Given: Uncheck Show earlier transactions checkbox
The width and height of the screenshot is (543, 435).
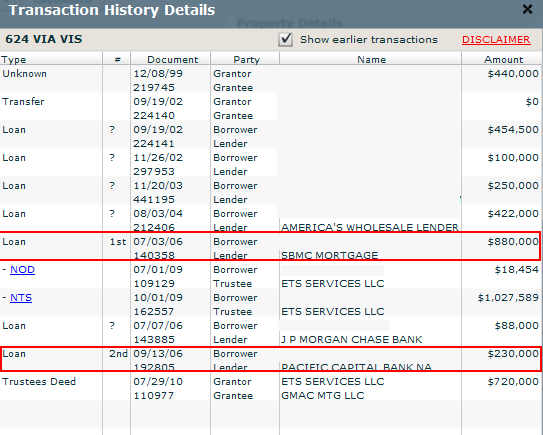Looking at the screenshot, I should pos(285,39).
